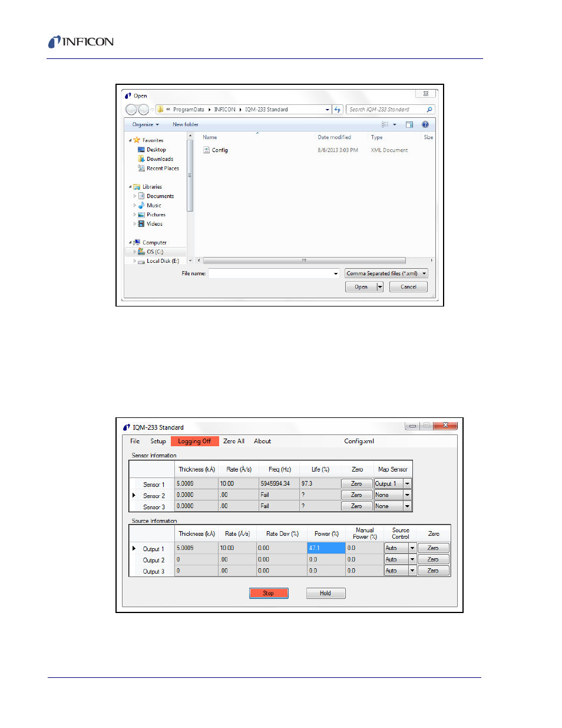Click the refresh button beside the address bar

(x=337, y=110)
